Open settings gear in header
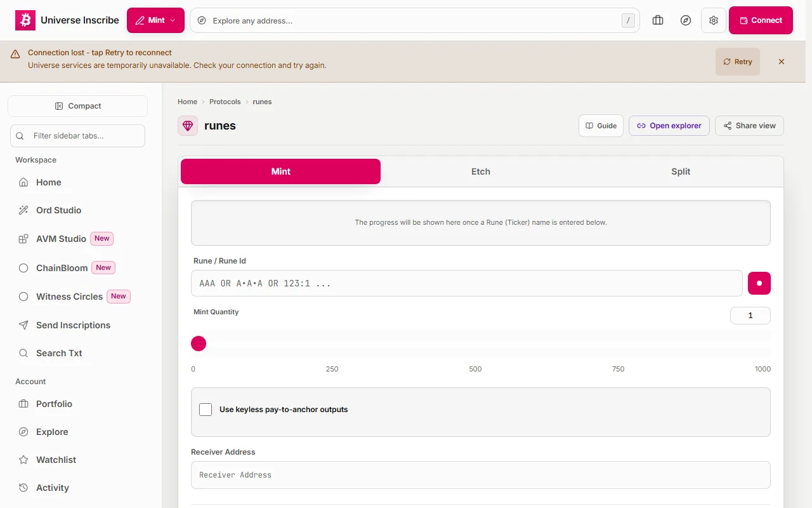The width and height of the screenshot is (812, 508). (714, 20)
